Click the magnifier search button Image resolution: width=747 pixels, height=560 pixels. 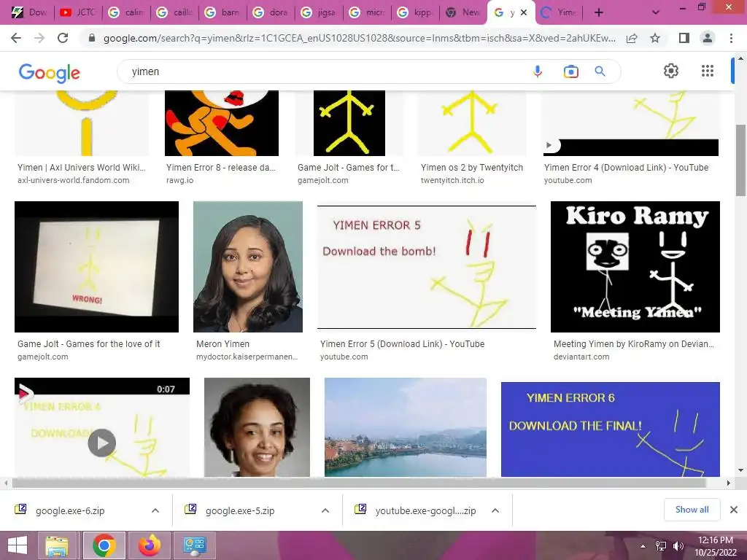pos(600,71)
